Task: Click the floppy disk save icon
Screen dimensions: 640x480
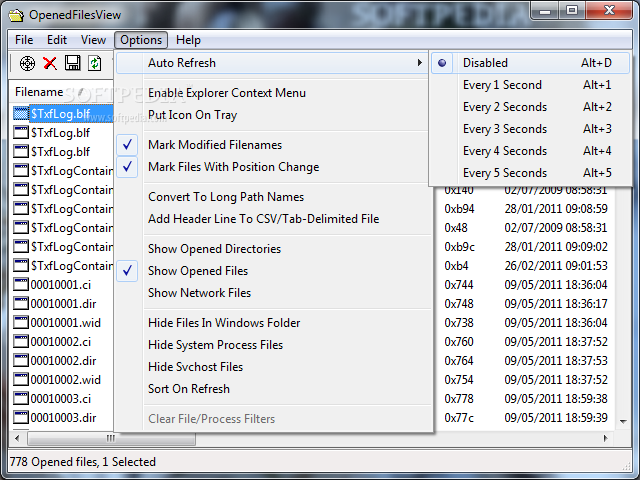Action: click(73, 63)
